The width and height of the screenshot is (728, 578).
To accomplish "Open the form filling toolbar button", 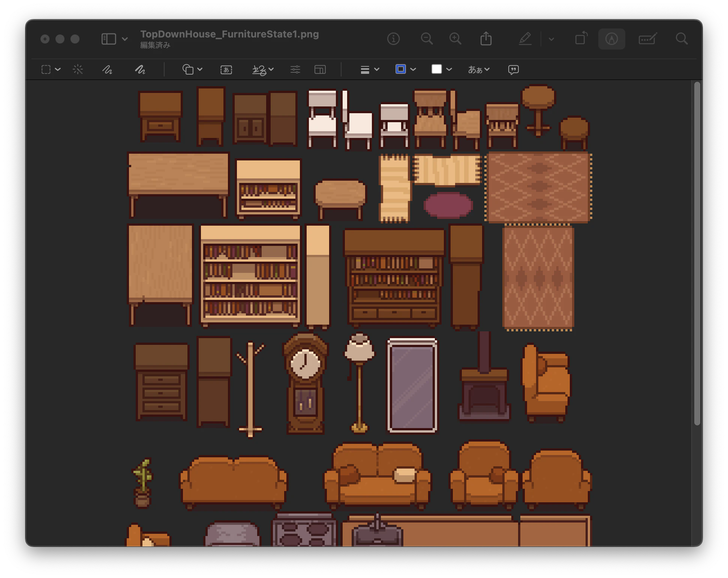I will (647, 39).
